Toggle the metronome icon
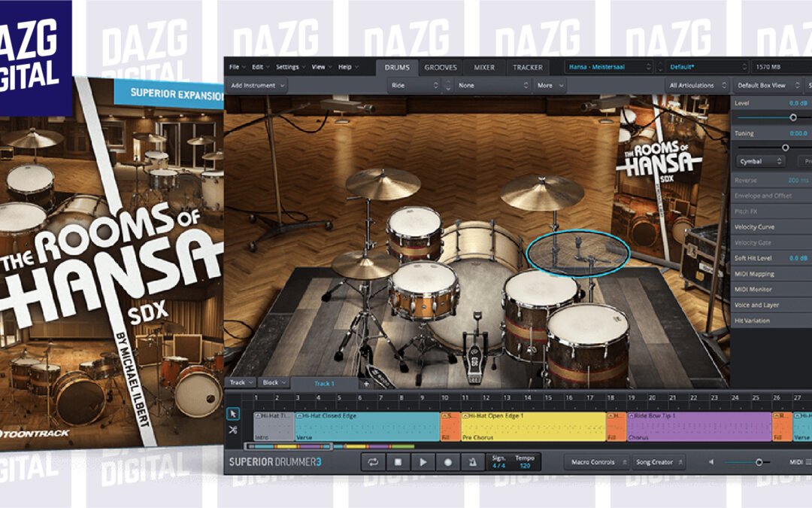Image resolution: width=812 pixels, height=508 pixels. pos(472,462)
